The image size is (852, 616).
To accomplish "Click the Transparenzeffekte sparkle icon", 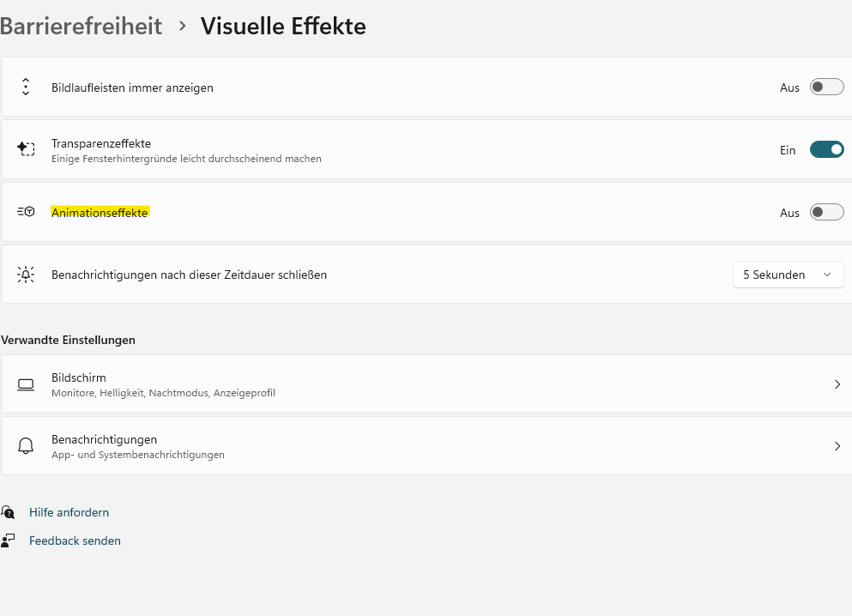I will click(26, 149).
